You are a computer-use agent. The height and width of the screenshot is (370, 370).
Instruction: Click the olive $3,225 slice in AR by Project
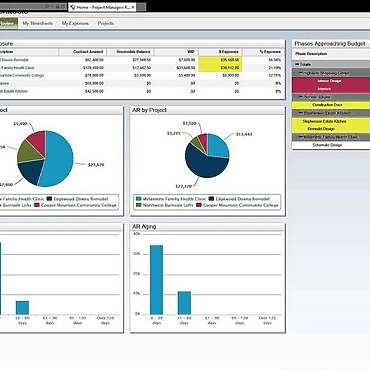[x=196, y=143]
